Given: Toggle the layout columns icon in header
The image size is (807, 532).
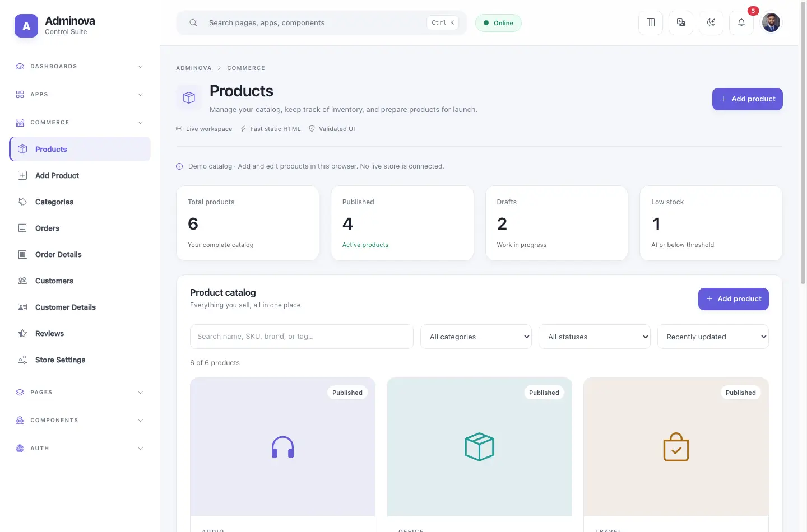Looking at the screenshot, I should [651, 23].
